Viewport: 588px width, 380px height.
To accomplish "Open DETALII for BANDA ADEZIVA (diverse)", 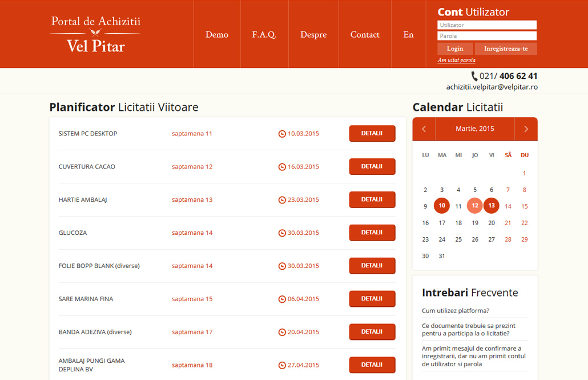I will [x=372, y=331].
